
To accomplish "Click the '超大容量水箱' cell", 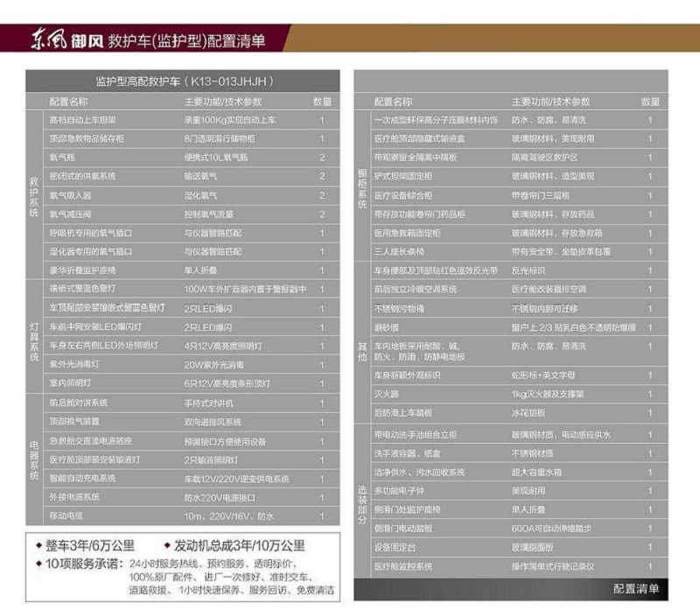I will point(536,472).
